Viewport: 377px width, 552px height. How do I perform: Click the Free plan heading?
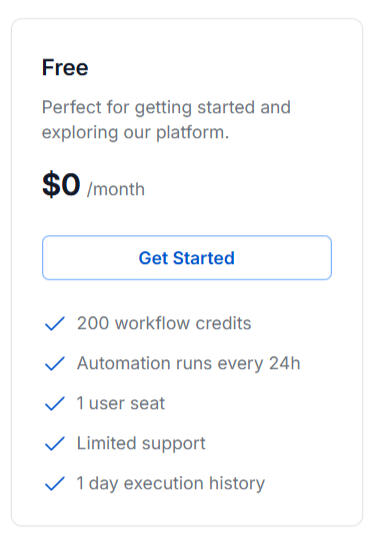click(65, 67)
